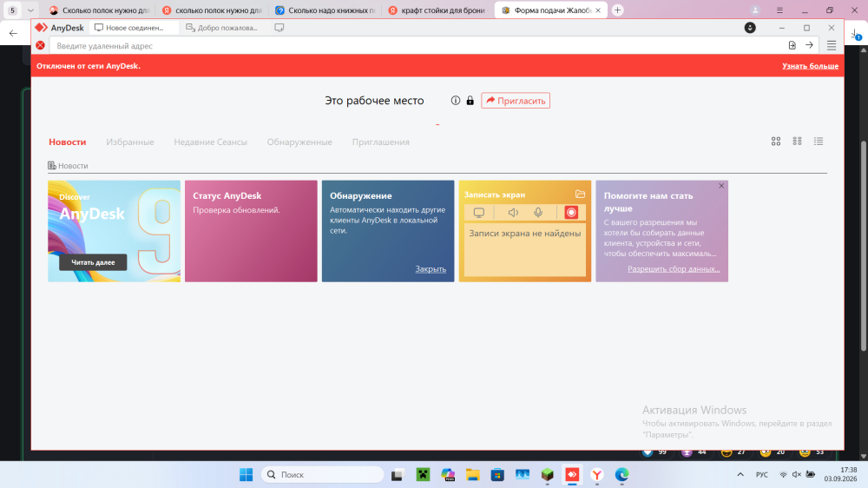The image size is (868, 488).
Task: Open Yandex Browser from the taskbar
Action: point(597,475)
